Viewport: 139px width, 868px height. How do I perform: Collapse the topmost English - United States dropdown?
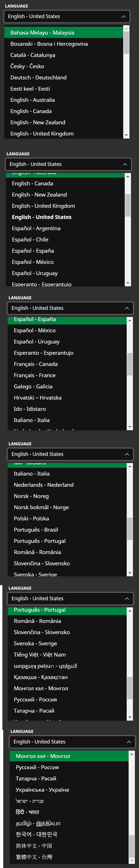pyautogui.click(x=67, y=17)
